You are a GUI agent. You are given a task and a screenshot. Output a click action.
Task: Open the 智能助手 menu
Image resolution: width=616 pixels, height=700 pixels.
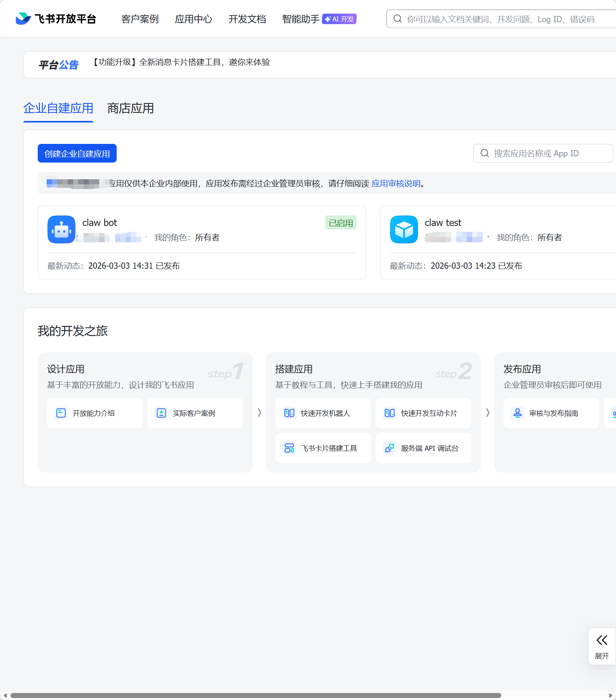301,19
